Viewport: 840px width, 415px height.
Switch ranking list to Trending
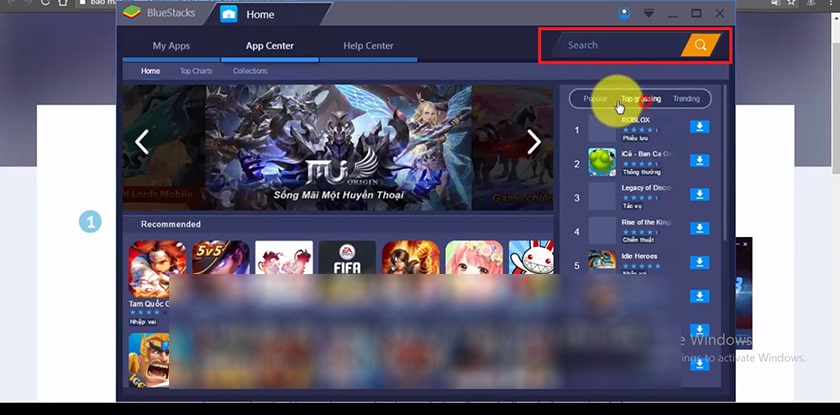click(686, 99)
